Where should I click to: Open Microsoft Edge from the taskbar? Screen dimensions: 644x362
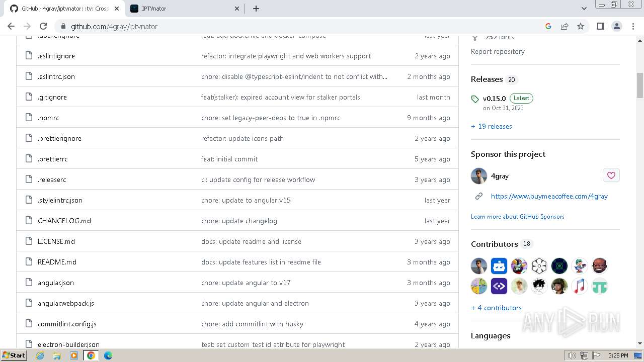(x=108, y=355)
